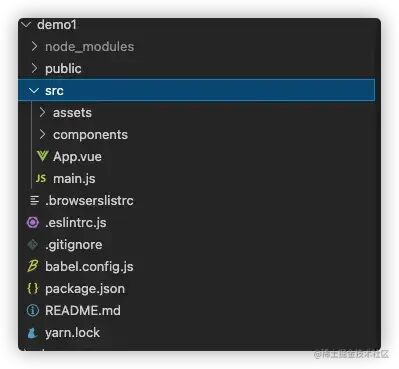The image size is (399, 369).
Task: Click the git icon beside .gitignore
Action: [33, 244]
